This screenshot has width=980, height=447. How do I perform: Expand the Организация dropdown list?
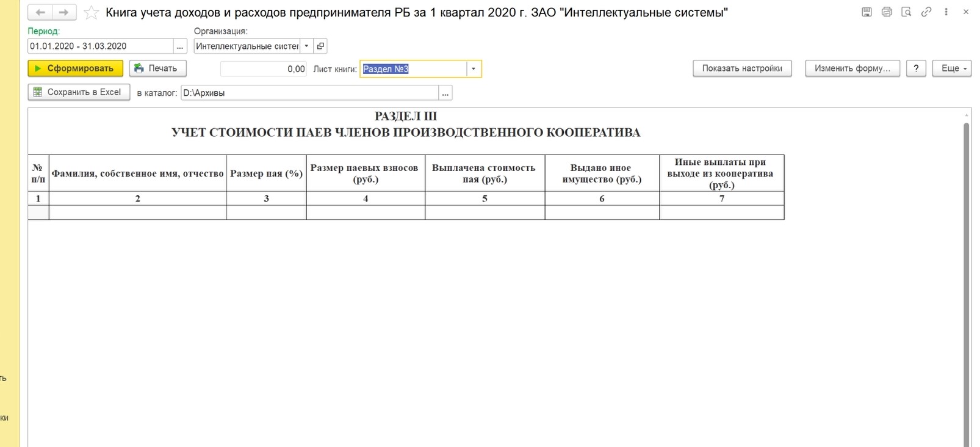307,46
